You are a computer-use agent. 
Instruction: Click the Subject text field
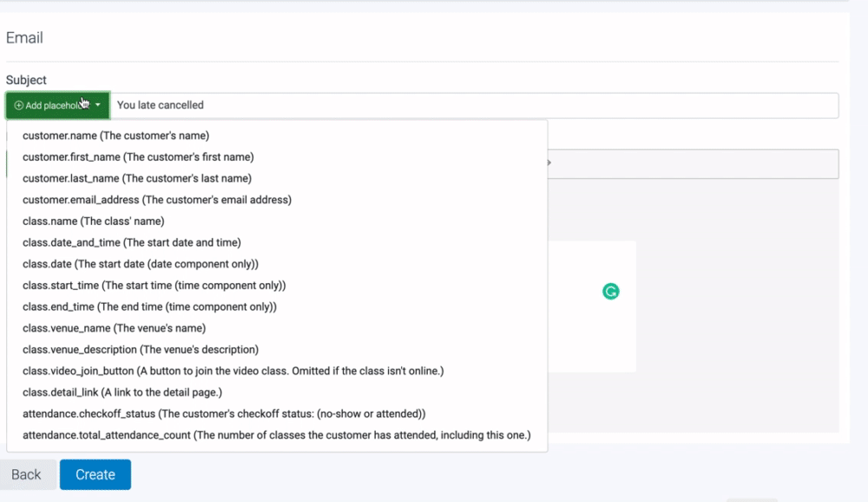(x=474, y=105)
